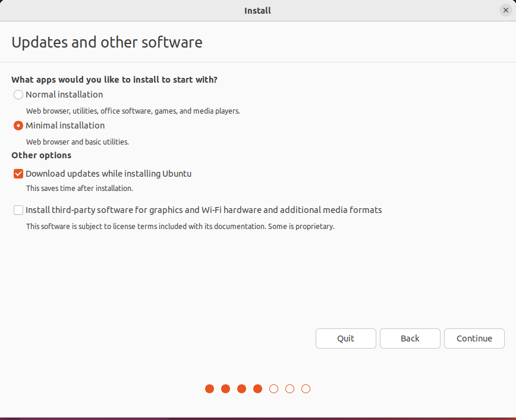Continue to the next installer step

(x=474, y=338)
